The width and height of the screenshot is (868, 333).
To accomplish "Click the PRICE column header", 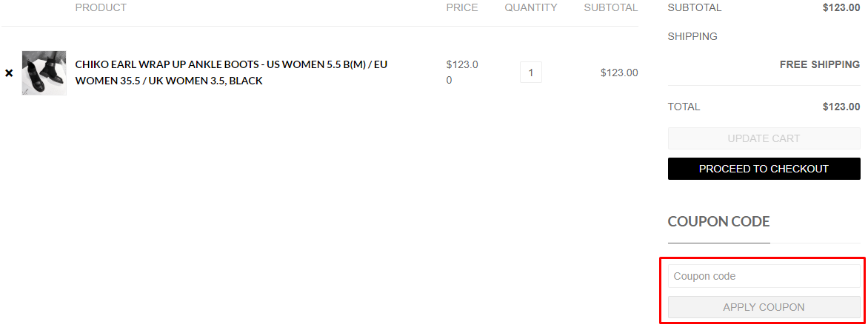I will coord(462,7).
